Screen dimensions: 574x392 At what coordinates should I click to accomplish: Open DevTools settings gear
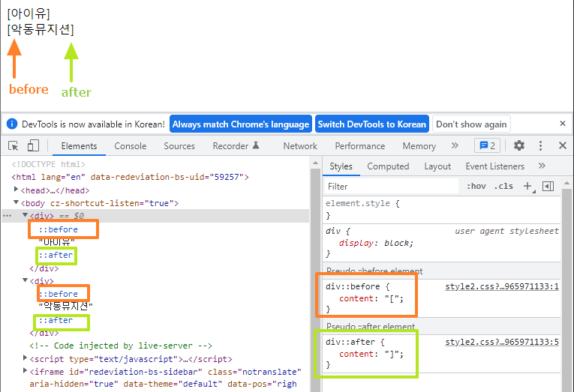[518, 145]
